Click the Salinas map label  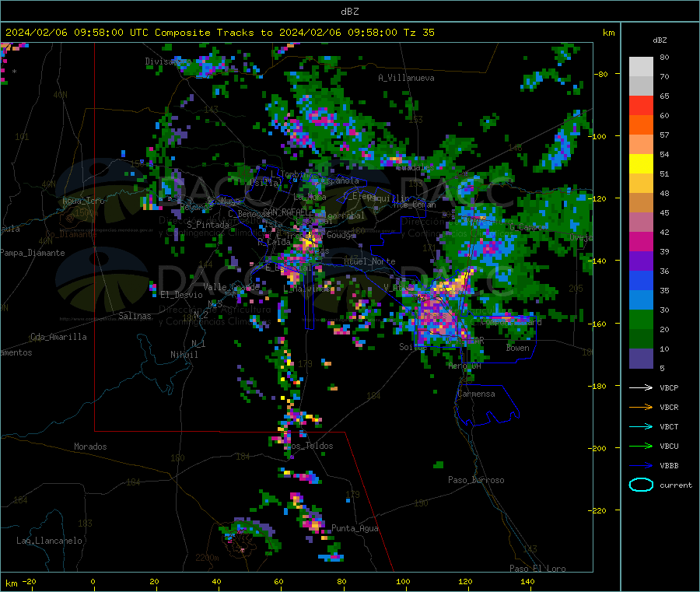135,316
